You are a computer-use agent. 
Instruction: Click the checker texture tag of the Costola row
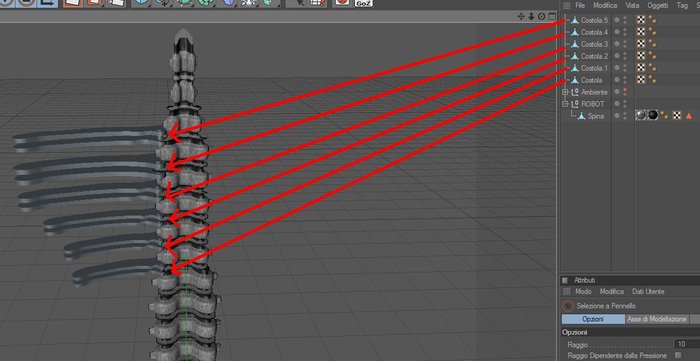coord(641,79)
